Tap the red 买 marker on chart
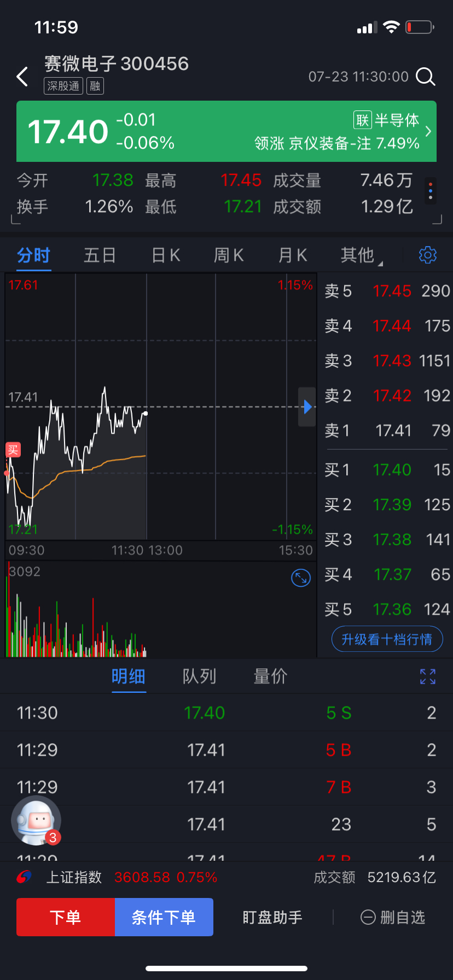This screenshot has width=453, height=980. [x=13, y=450]
